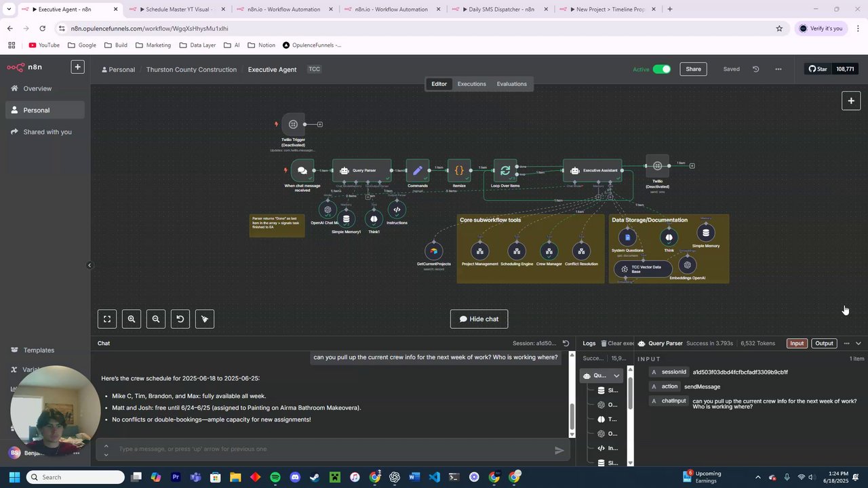Open workflow history clock icon
The image size is (868, 488).
point(755,69)
